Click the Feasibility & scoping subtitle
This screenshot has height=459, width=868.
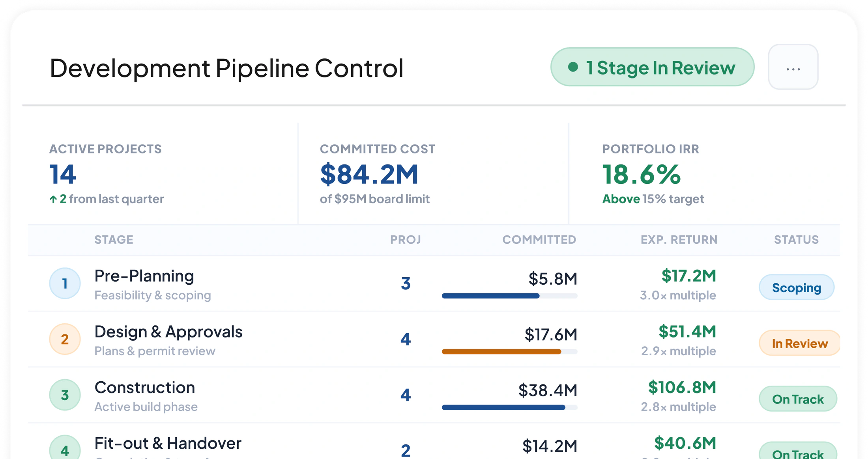[x=153, y=295]
